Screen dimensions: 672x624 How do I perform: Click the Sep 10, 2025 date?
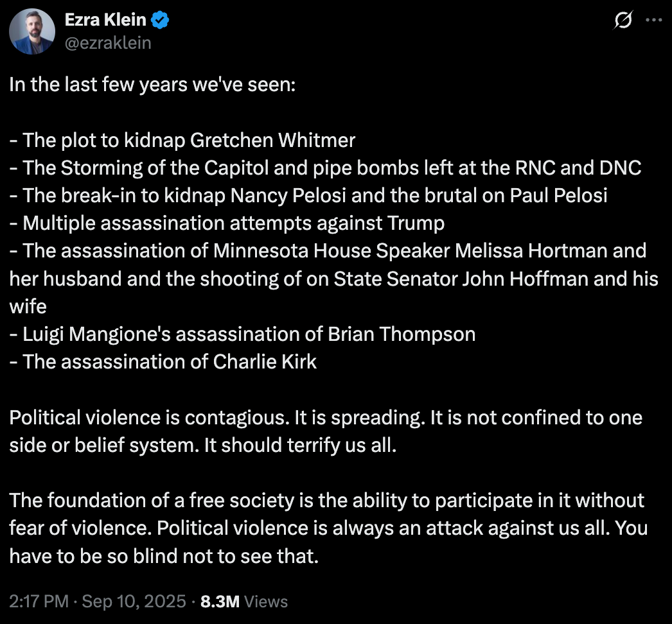[134, 602]
